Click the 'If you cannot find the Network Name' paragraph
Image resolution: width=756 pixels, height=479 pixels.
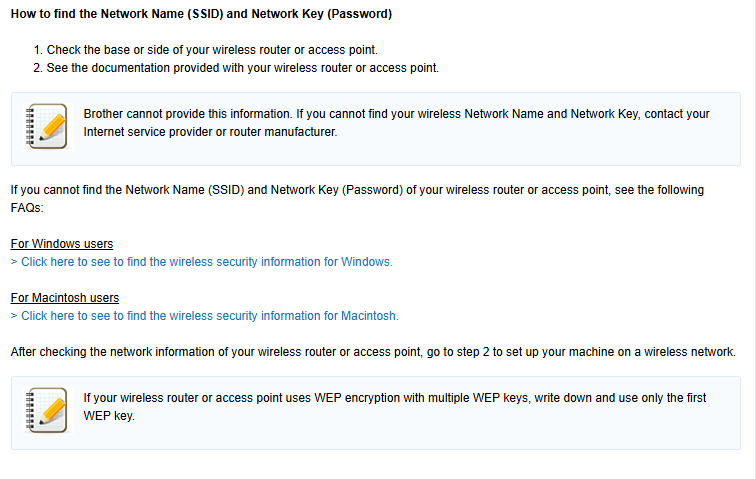click(x=357, y=199)
